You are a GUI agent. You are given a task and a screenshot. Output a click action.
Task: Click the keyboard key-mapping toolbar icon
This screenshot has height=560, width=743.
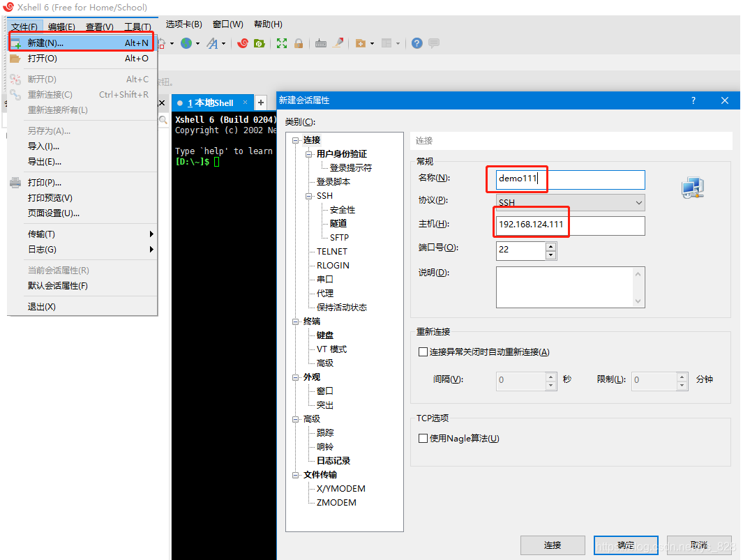click(x=321, y=43)
